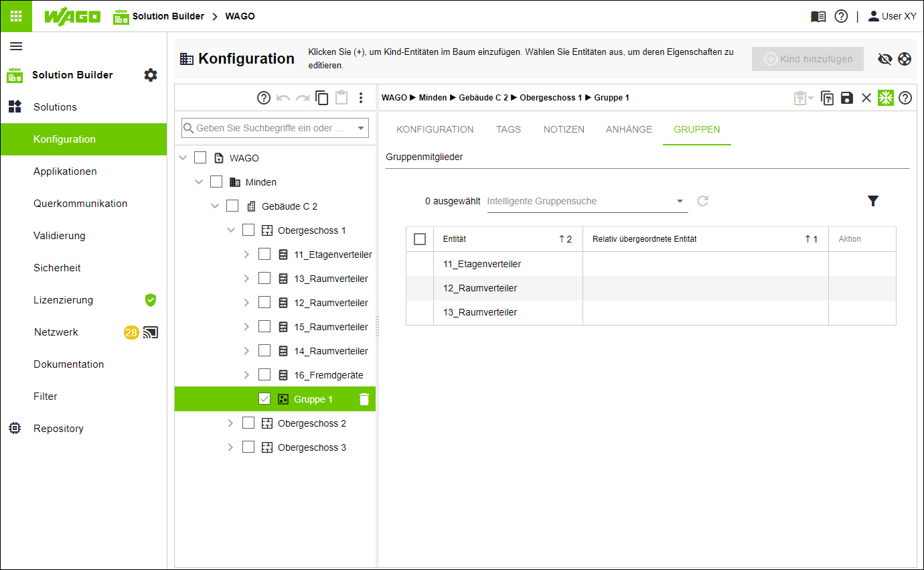
Task: Delete Gruppe 1 with the trash icon
Action: (x=364, y=399)
